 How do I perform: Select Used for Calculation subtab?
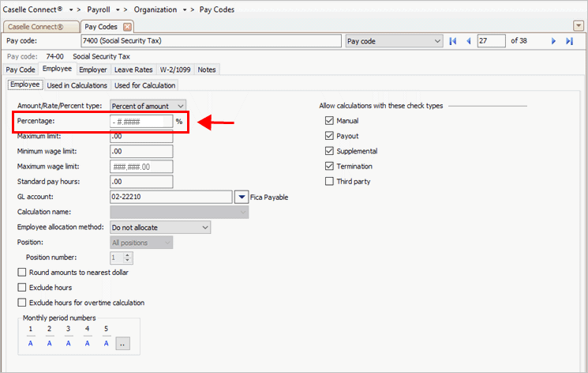click(144, 85)
